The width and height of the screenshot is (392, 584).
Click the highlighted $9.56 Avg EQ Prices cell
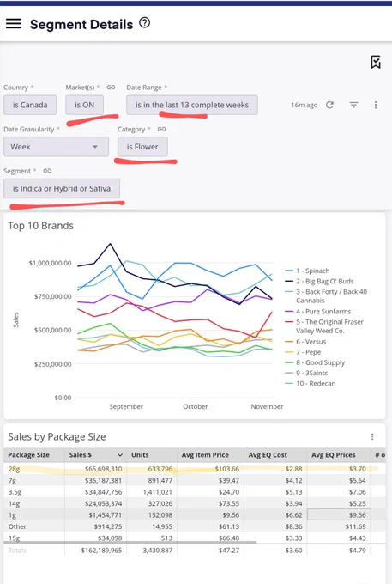(x=339, y=515)
